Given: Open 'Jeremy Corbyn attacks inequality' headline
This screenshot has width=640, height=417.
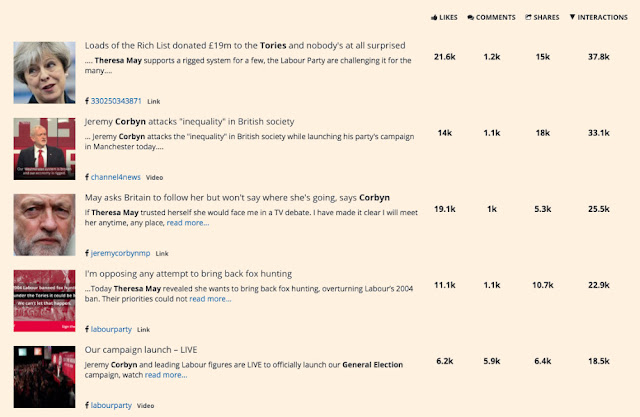Looking at the screenshot, I should pos(189,121).
